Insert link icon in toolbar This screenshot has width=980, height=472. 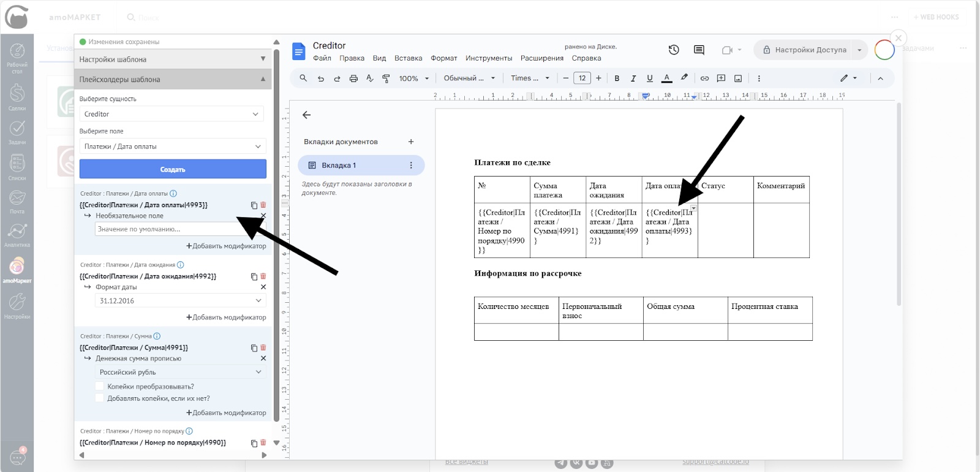click(704, 78)
